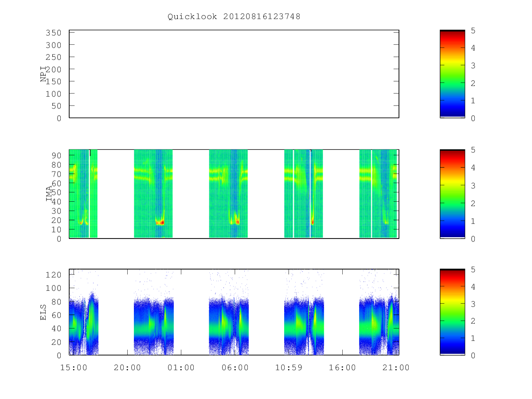The height and width of the screenshot is (399, 532).
Task: Click the 06:00 time axis label
Action: pyautogui.click(x=235, y=368)
